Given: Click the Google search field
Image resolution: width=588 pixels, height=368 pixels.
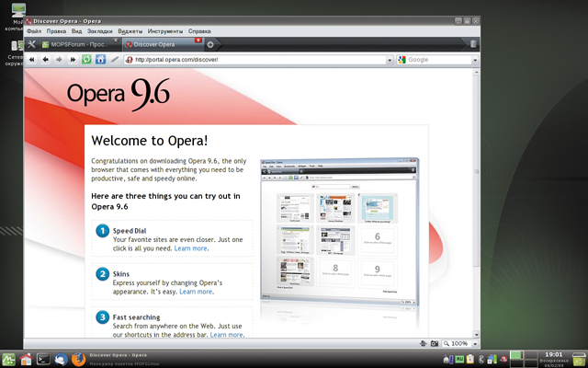Looking at the screenshot, I should coord(435,60).
